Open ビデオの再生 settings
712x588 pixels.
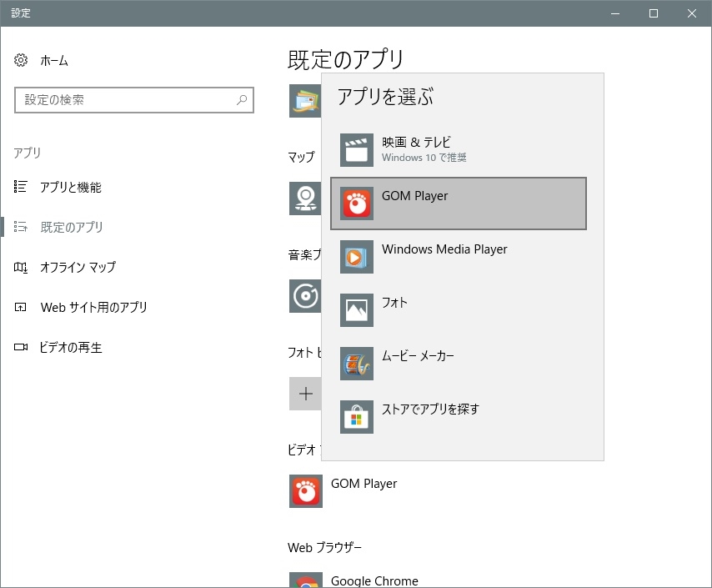tap(71, 348)
